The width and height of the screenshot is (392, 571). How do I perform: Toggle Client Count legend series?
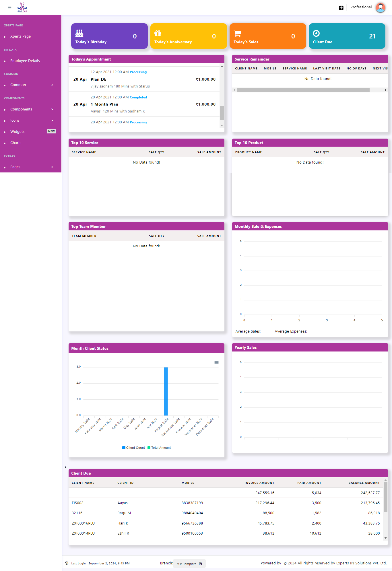pos(133,448)
